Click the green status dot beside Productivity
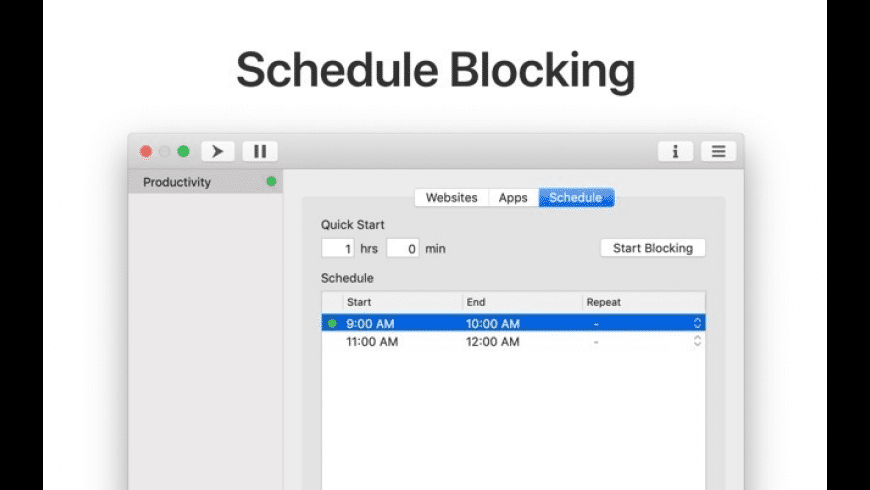870x490 pixels. tap(271, 182)
